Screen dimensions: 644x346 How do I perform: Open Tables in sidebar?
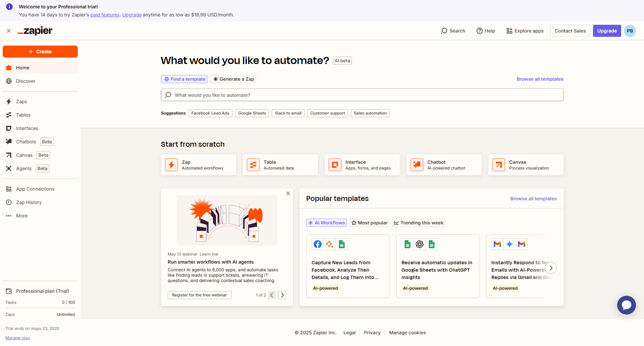(40, 115)
